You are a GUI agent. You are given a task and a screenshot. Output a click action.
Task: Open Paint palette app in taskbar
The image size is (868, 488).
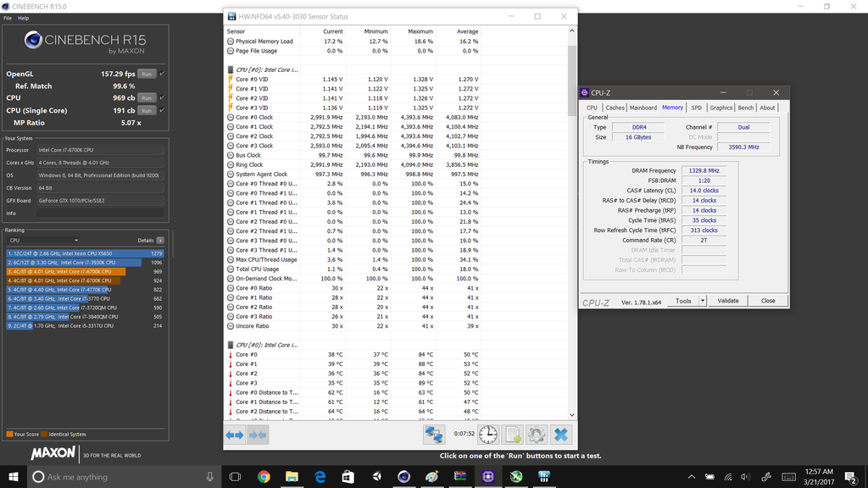[431, 476]
